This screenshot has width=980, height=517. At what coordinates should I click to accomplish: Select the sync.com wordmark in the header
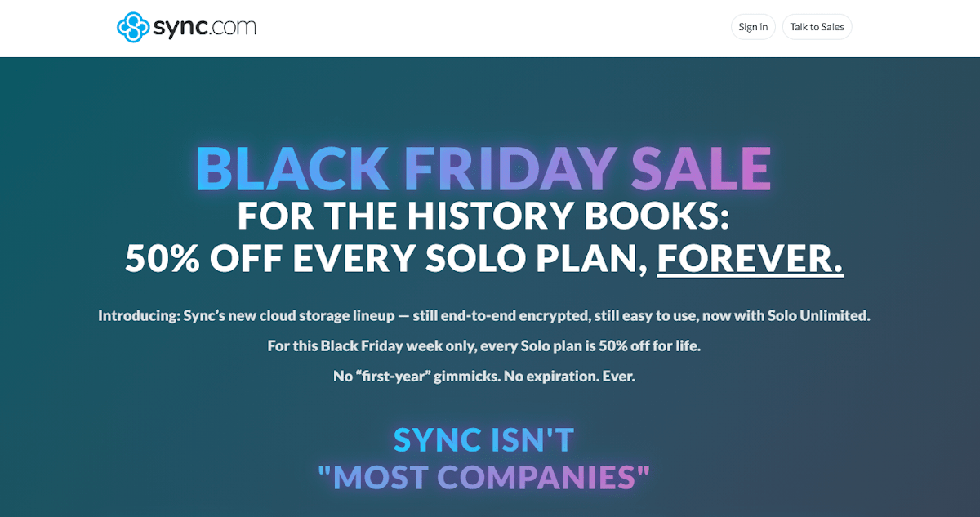pyautogui.click(x=203, y=26)
